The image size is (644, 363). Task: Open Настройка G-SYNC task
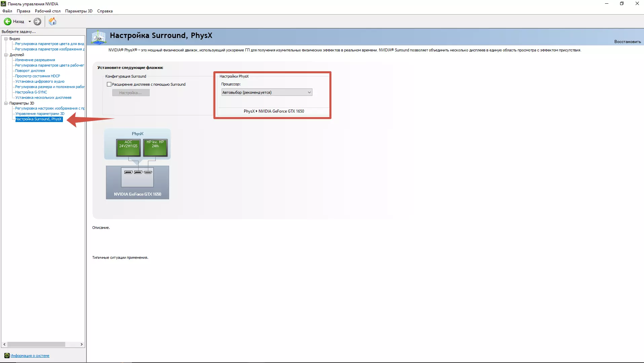(31, 92)
